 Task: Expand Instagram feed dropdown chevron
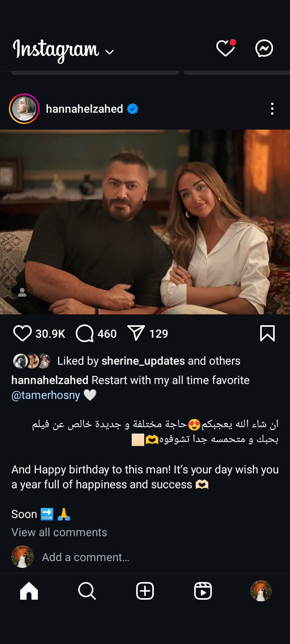pyautogui.click(x=109, y=52)
